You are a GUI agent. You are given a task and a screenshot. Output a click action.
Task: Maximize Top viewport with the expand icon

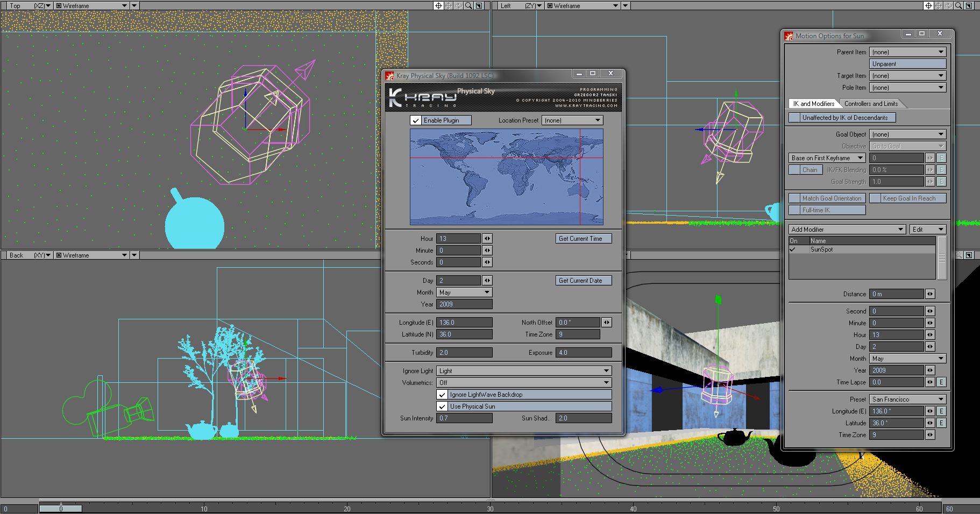click(x=479, y=5)
